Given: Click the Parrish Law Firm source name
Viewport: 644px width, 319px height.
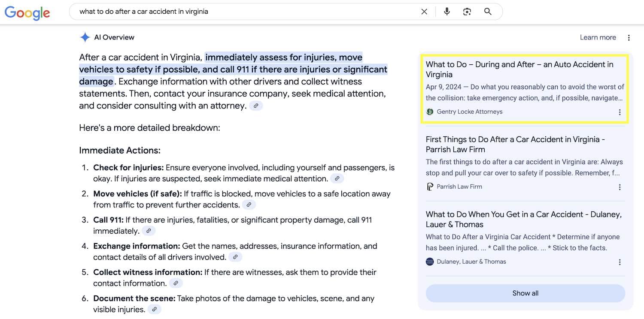Looking at the screenshot, I should 459,187.
